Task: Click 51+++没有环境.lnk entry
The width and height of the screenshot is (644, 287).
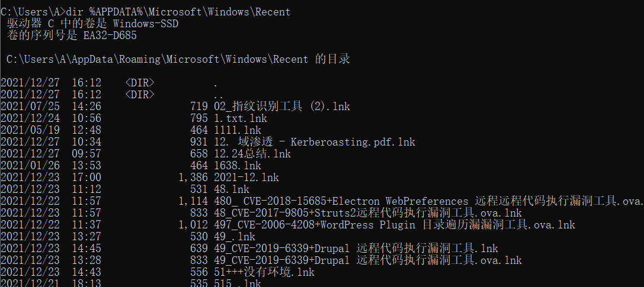Action: (264, 272)
